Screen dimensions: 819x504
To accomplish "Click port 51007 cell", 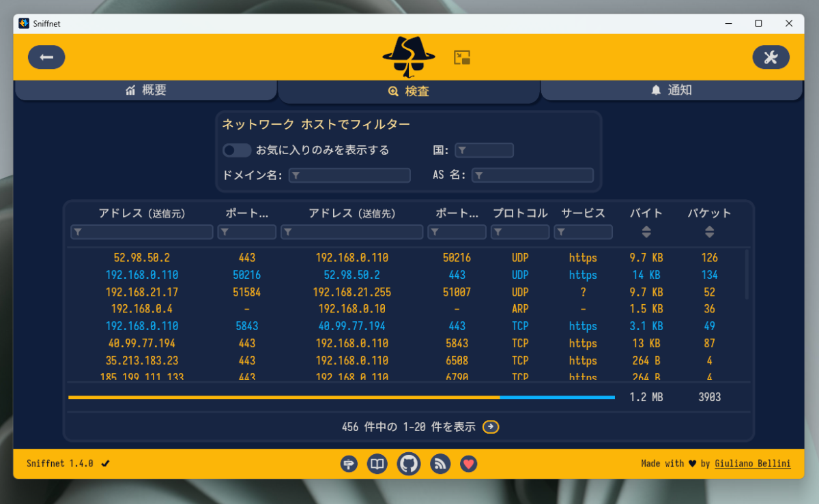I will (457, 292).
